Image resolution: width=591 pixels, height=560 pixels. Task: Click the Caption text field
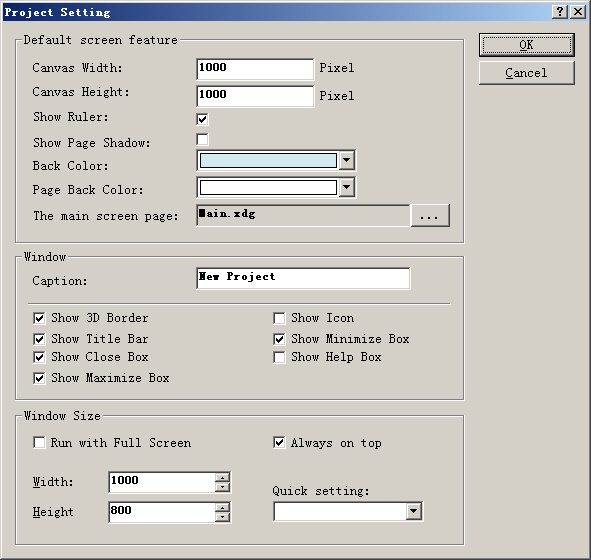303,278
